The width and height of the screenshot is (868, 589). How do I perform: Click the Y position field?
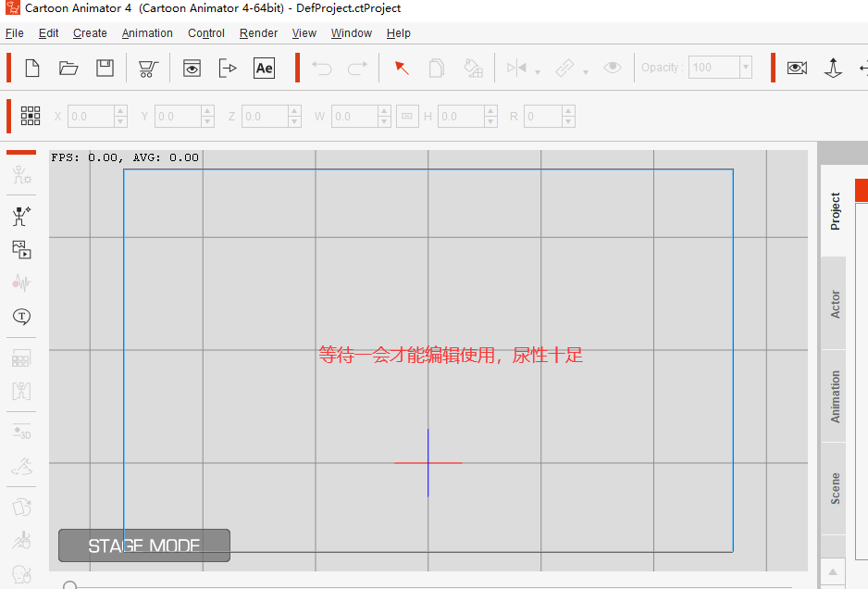(178, 117)
